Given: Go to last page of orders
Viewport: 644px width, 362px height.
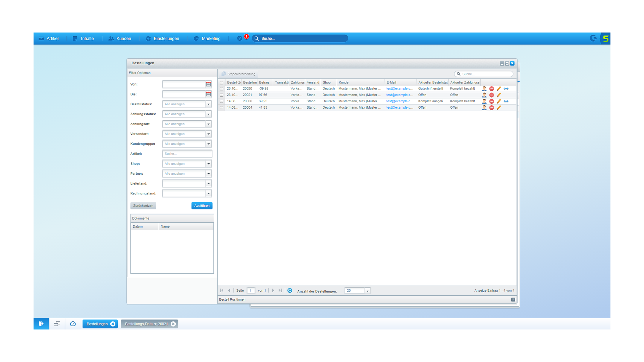Looking at the screenshot, I should pyautogui.click(x=280, y=291).
